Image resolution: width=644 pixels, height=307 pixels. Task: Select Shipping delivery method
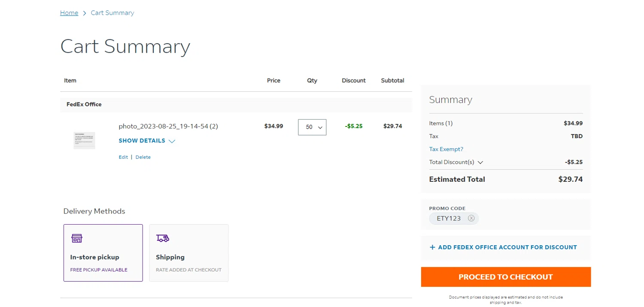[x=189, y=253]
